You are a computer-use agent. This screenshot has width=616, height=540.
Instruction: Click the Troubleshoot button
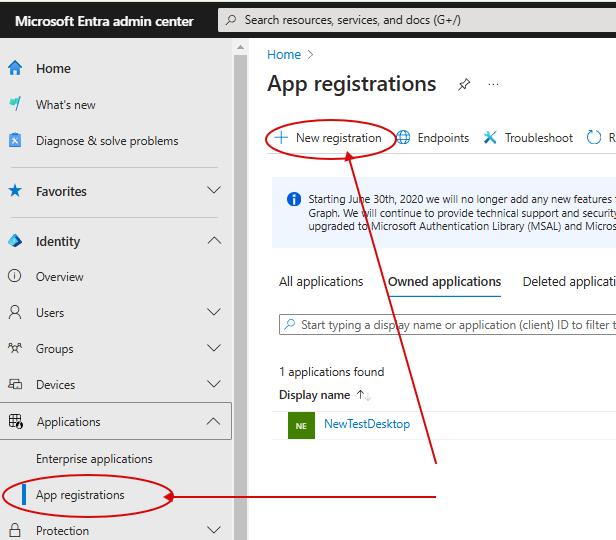tap(528, 137)
